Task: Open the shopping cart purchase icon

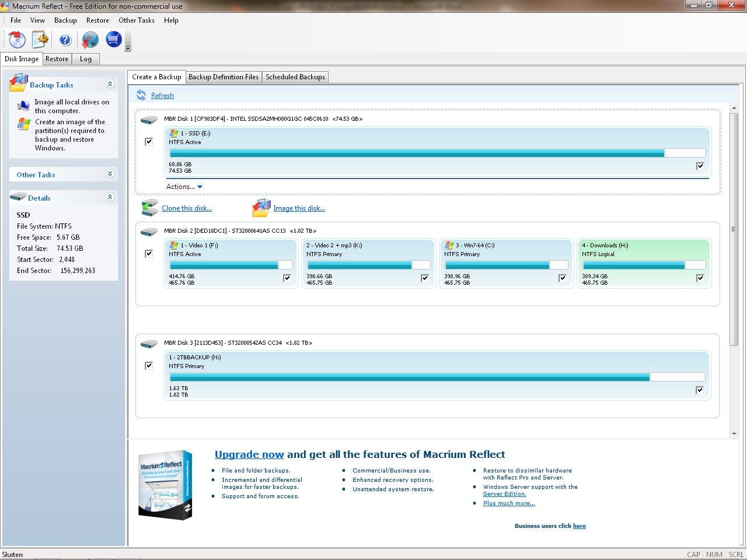Action: [x=113, y=40]
